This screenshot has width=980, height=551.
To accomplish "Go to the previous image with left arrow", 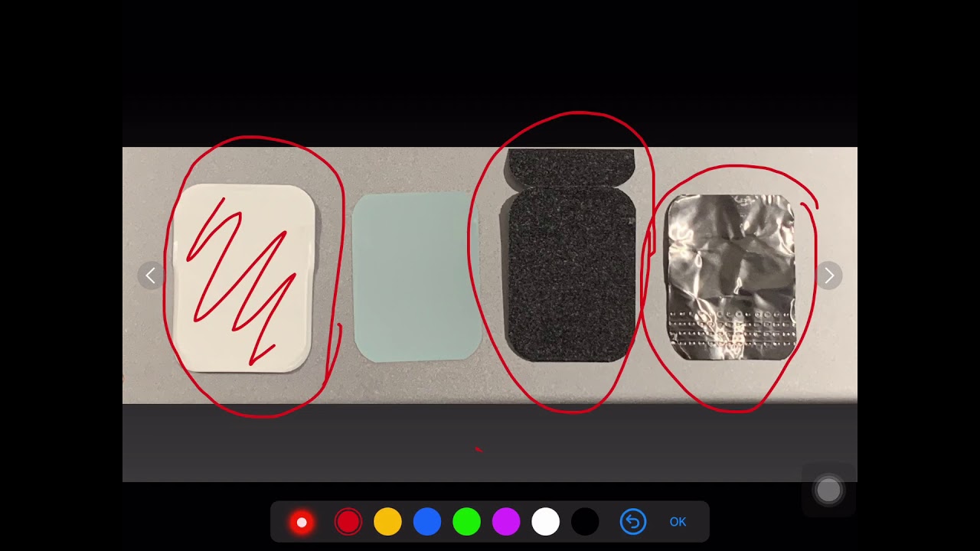I will [x=151, y=275].
